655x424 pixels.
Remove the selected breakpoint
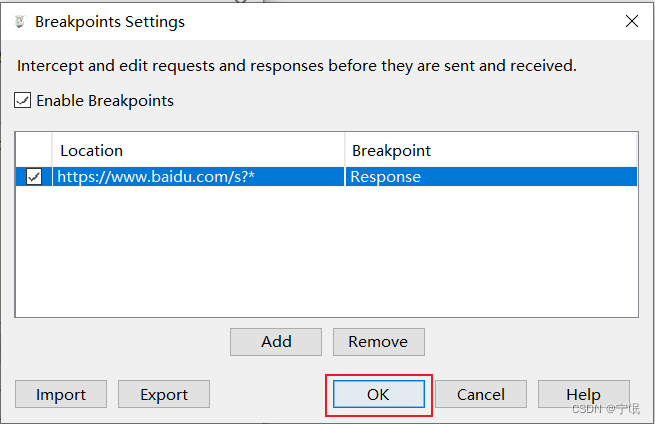click(x=378, y=342)
